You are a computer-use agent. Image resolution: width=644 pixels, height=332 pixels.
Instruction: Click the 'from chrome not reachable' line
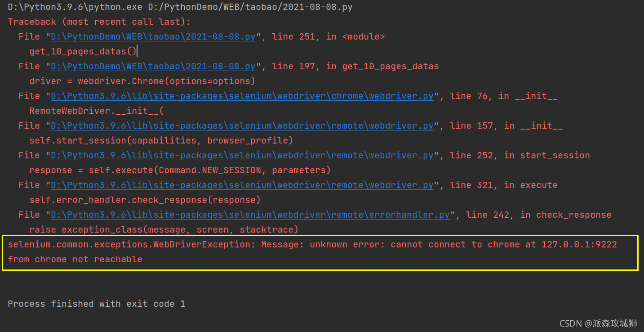75,260
